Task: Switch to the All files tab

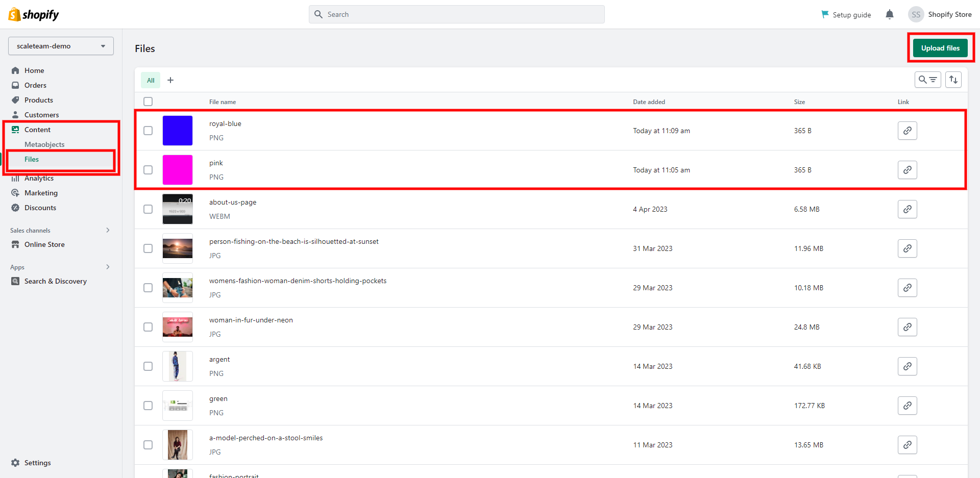Action: (151, 80)
